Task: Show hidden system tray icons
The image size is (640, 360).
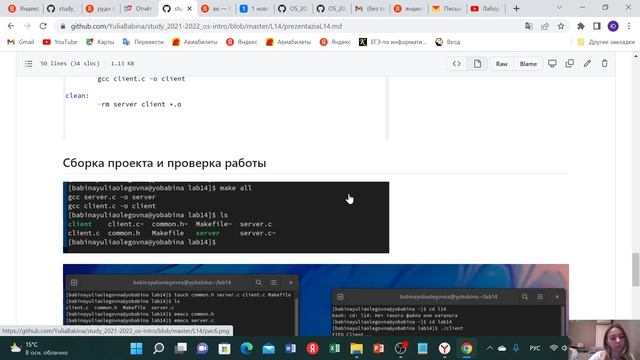Action: point(489,348)
